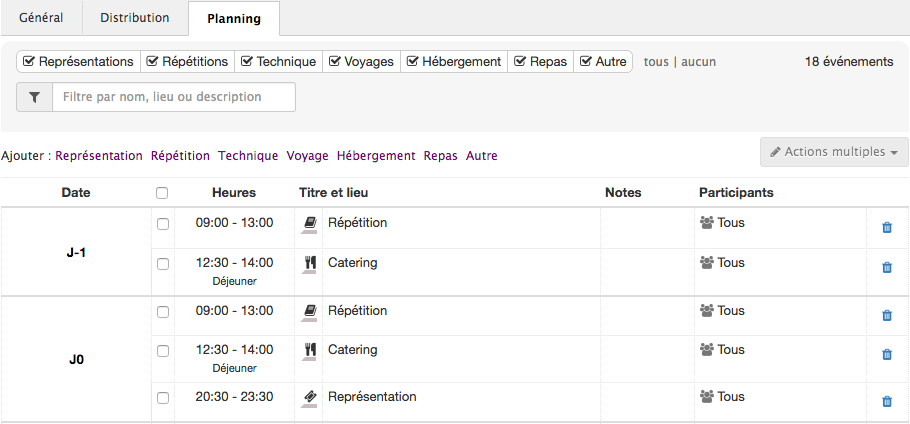
Task: Open Actions multiples dropdown
Action: pos(834,152)
